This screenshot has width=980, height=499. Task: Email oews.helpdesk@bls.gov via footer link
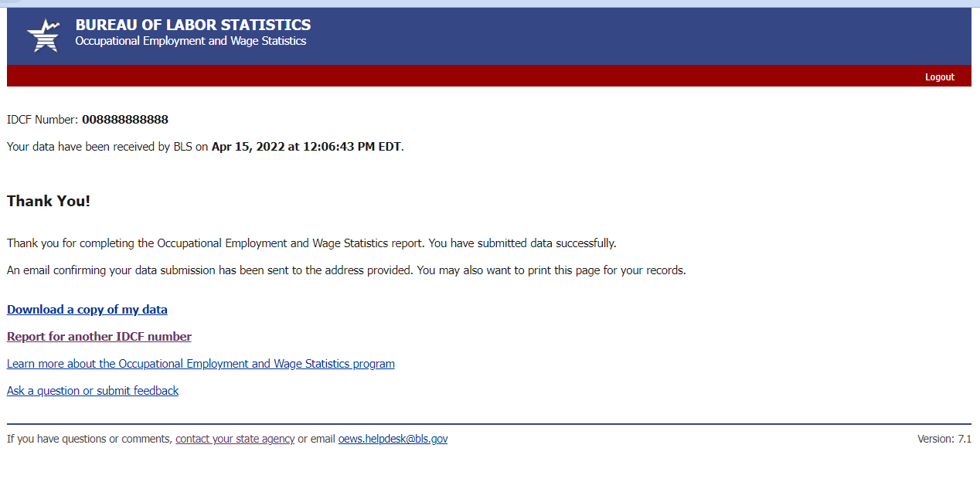pyautogui.click(x=393, y=439)
